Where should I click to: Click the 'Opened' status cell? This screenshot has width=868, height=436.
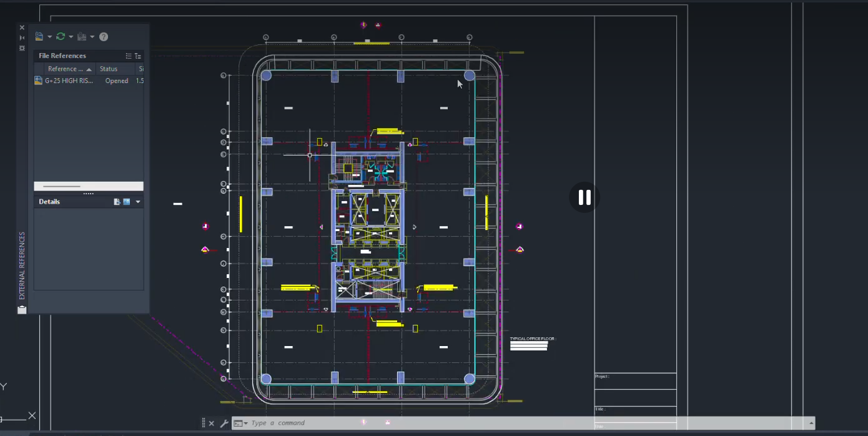click(117, 81)
